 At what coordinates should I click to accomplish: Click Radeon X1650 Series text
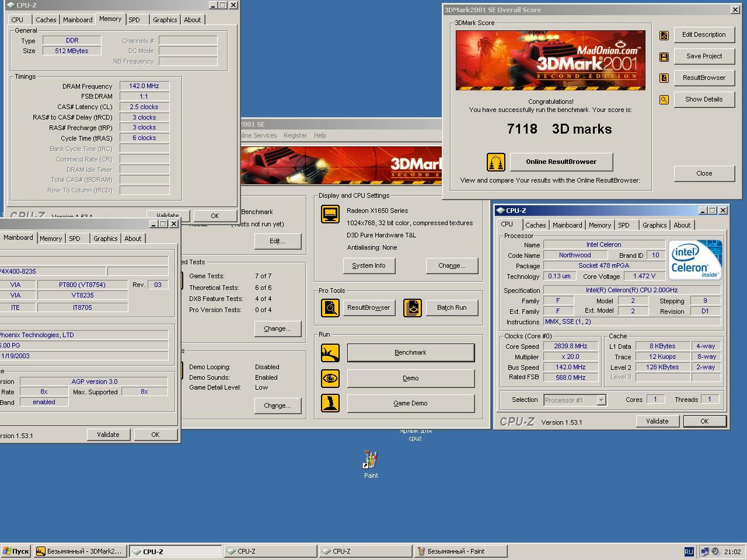(x=377, y=211)
